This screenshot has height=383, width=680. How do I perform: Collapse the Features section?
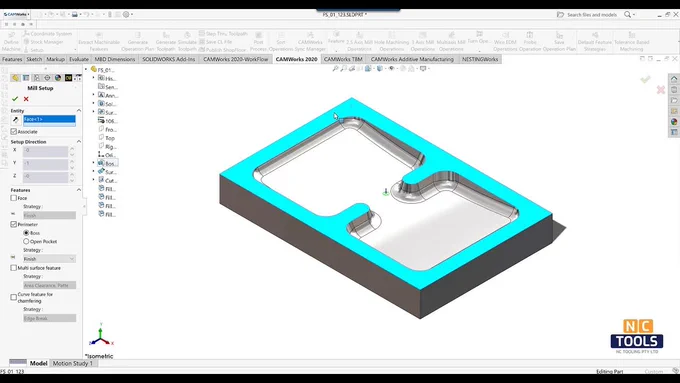click(78, 190)
